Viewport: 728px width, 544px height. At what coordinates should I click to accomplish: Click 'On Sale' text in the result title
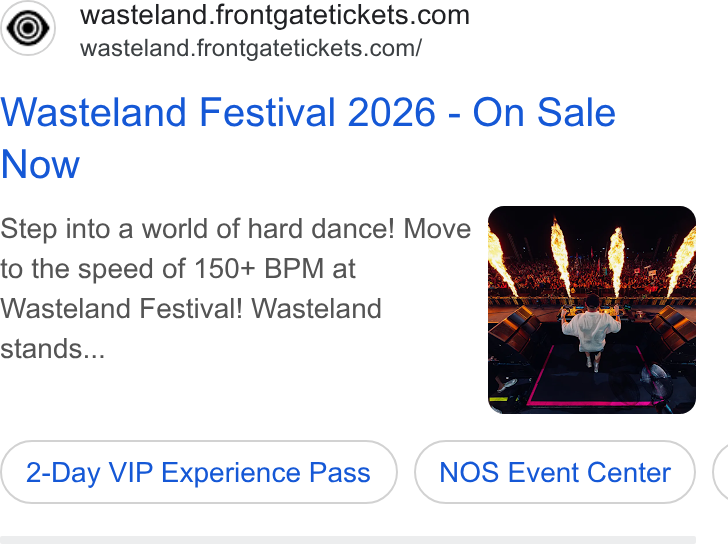[x=544, y=113]
